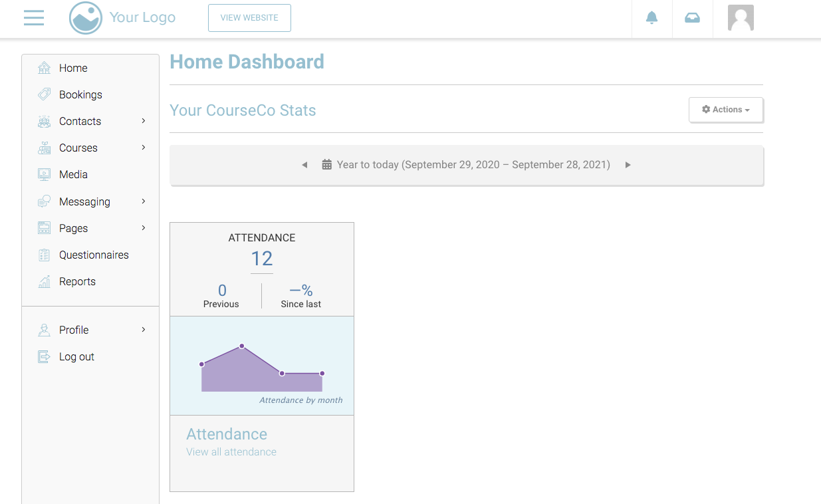821x504 pixels.
Task: Open the inbox tray icon
Action: point(692,18)
